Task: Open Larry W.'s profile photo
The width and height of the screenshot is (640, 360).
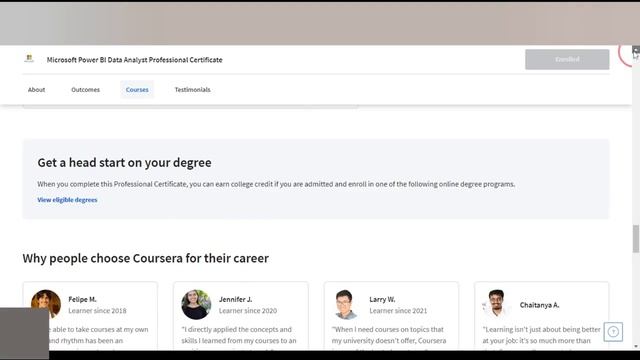Action: (345, 304)
